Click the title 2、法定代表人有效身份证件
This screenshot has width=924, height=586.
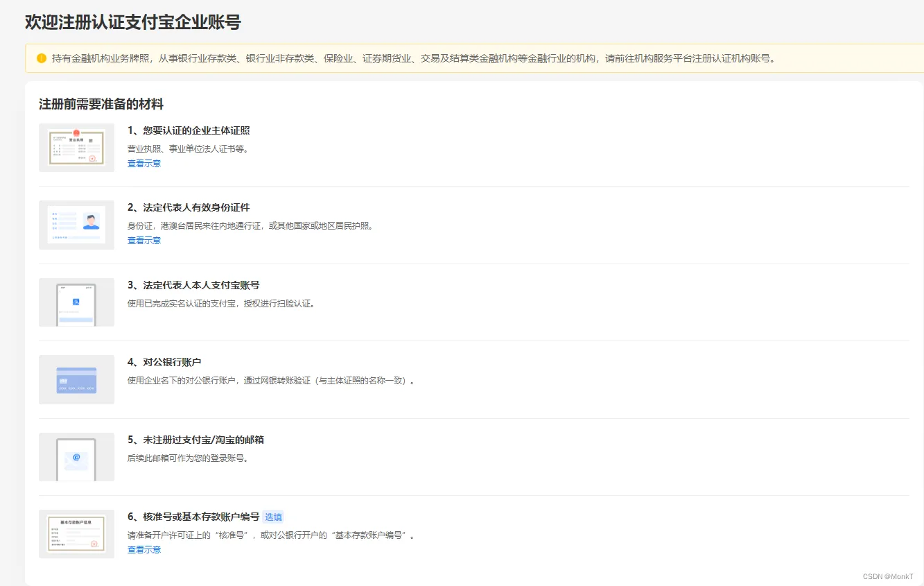coord(189,207)
